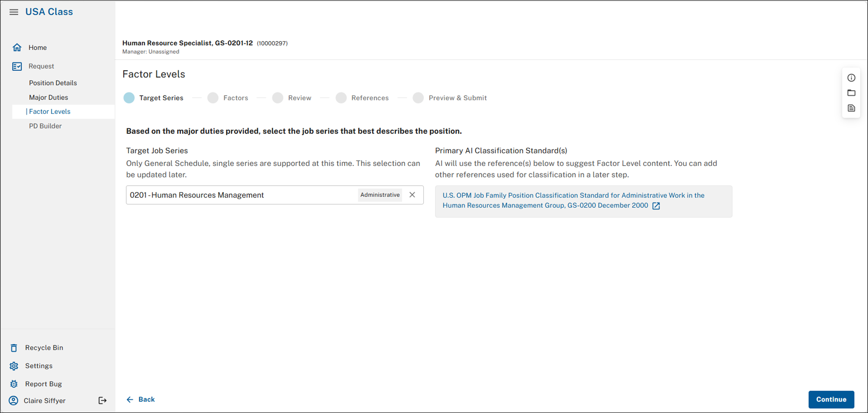Open OPM Job Family Classification Standard link

573,200
